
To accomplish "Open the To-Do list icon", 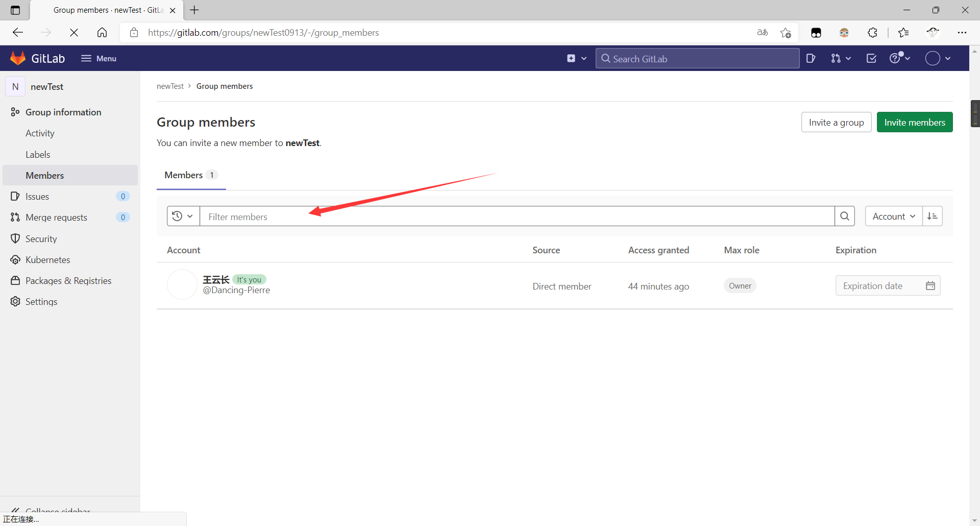I will [871, 58].
